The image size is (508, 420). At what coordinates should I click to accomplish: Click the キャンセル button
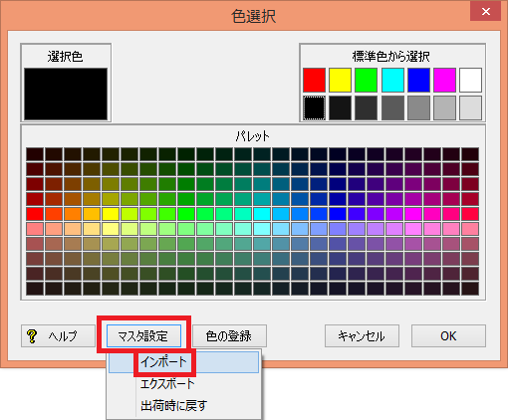(362, 336)
